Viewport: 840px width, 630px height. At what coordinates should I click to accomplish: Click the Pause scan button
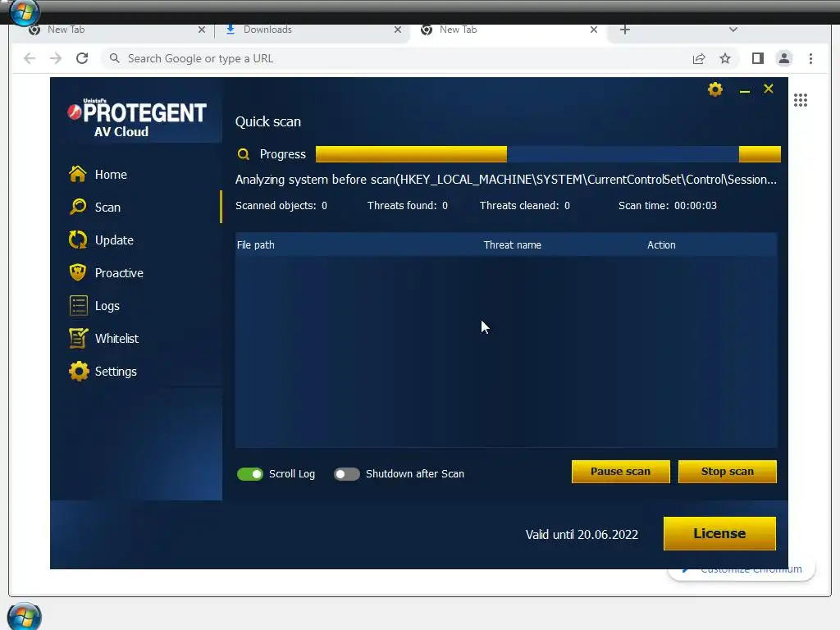[x=620, y=472]
